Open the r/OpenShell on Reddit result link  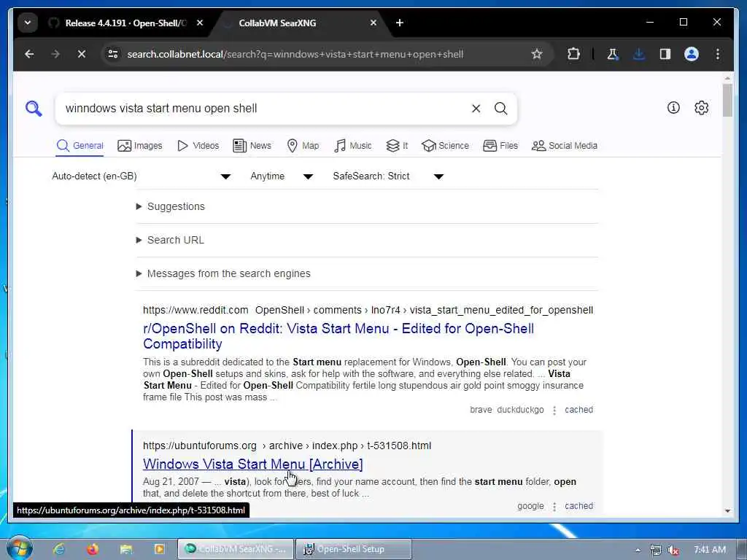(338, 336)
